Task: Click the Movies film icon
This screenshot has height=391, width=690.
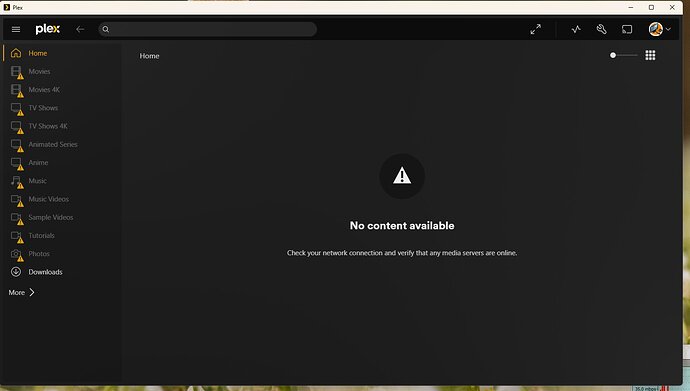Action: [x=16, y=71]
